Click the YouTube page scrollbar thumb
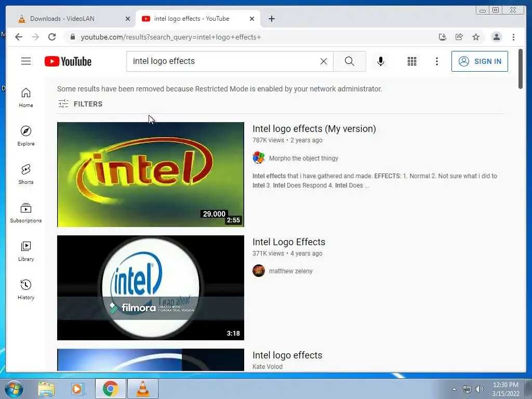Screen dimensions: 532x399 pyautogui.click(x=521, y=69)
